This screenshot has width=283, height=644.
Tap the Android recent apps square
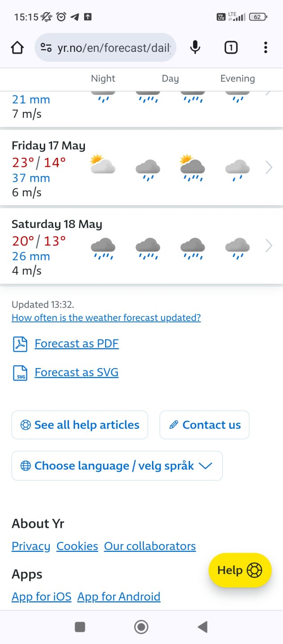[80, 627]
